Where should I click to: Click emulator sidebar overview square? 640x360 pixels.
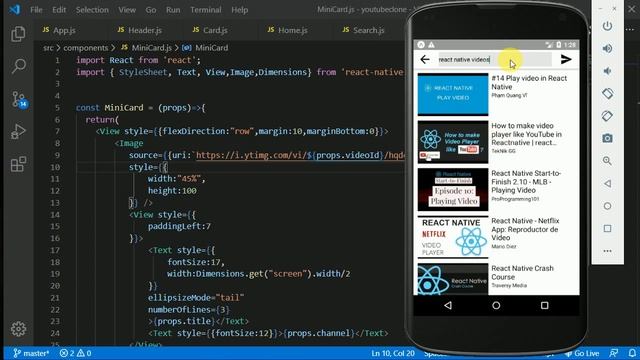(607, 229)
